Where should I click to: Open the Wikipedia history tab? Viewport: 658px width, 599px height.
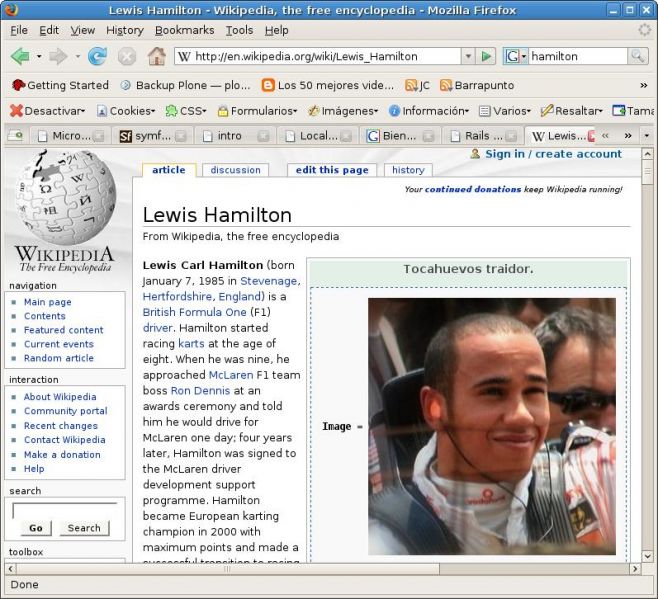tap(408, 170)
